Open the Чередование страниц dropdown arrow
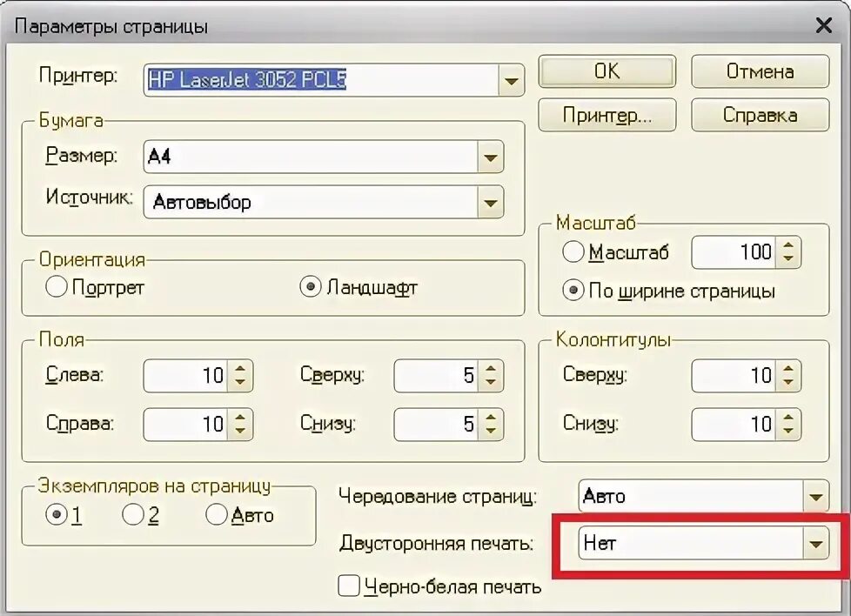851x616 pixels. click(816, 497)
